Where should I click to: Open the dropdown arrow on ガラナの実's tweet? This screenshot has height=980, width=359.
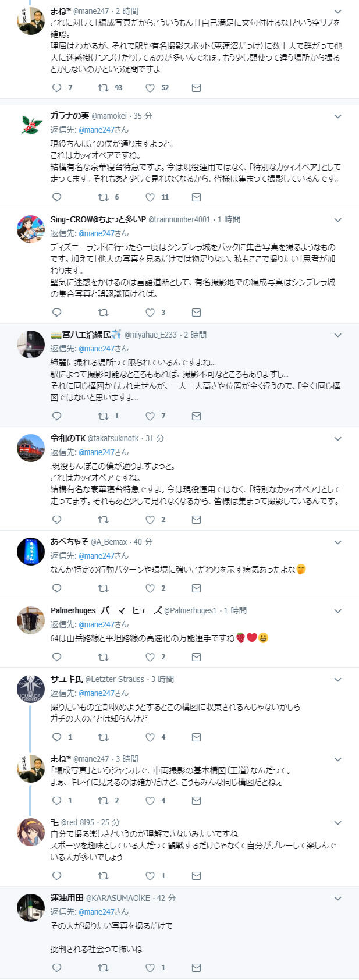[x=337, y=116]
